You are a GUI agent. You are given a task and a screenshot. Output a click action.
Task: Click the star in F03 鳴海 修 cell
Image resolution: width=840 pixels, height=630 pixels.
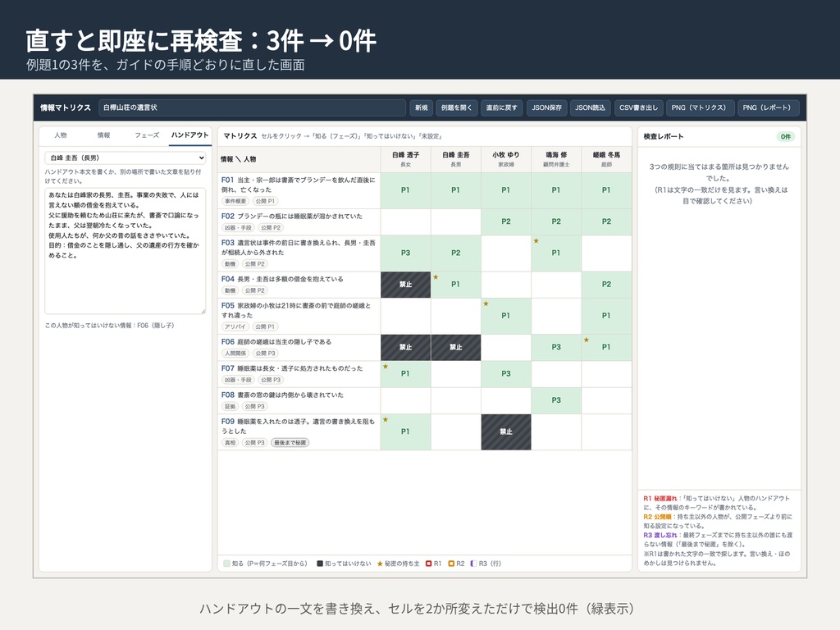coord(536,241)
